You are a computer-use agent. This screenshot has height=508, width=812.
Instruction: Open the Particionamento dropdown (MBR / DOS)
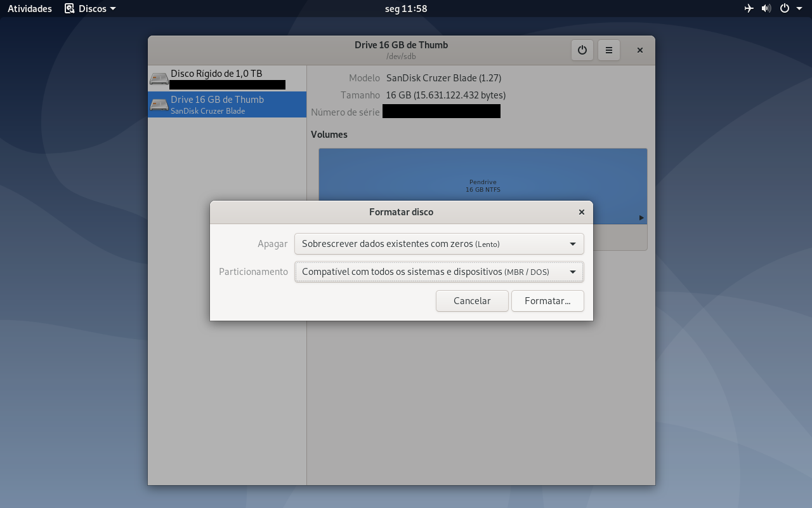[439, 272]
